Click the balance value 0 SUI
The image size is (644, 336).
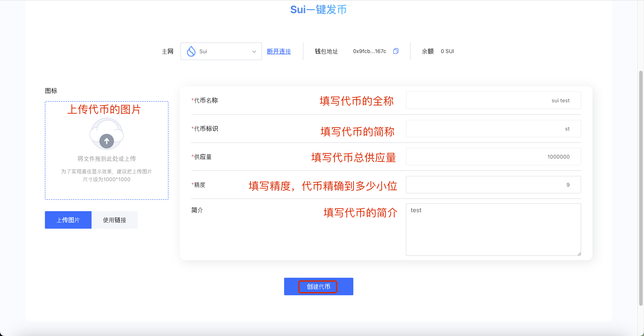(x=447, y=51)
